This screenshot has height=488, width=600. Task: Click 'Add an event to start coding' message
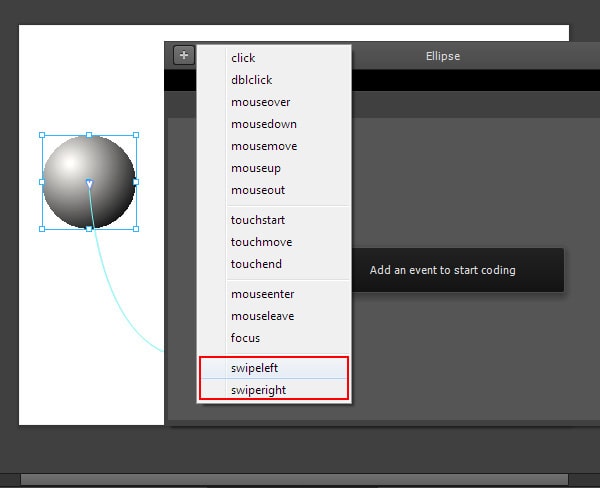tap(443, 270)
